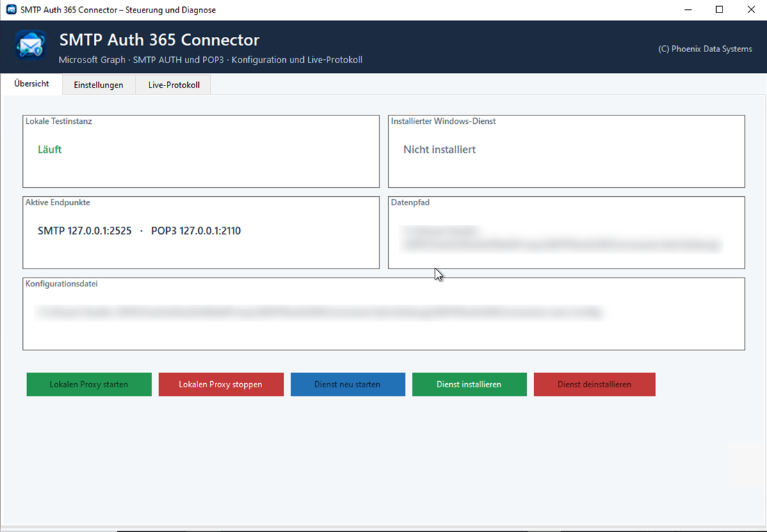The width and height of the screenshot is (767, 532).
Task: Click the Datenpfad group label
Action: click(410, 202)
